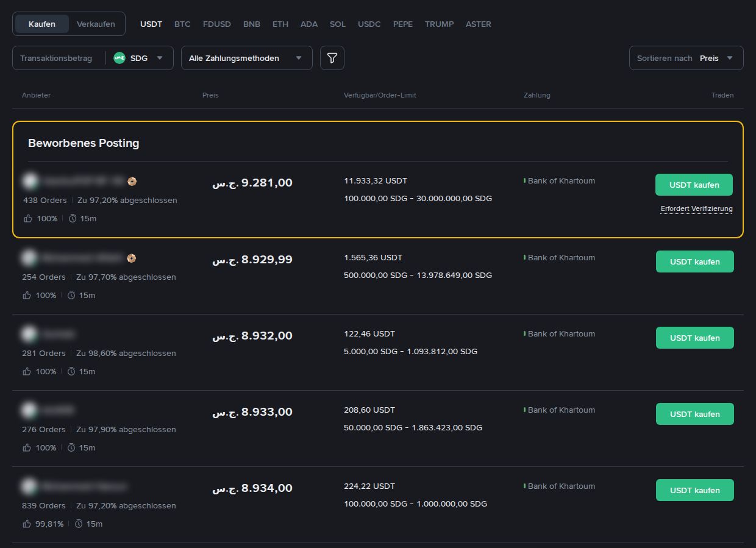The image size is (756, 548).
Task: Click USDT kaufen for the 8.934,00 offer
Action: tap(695, 490)
